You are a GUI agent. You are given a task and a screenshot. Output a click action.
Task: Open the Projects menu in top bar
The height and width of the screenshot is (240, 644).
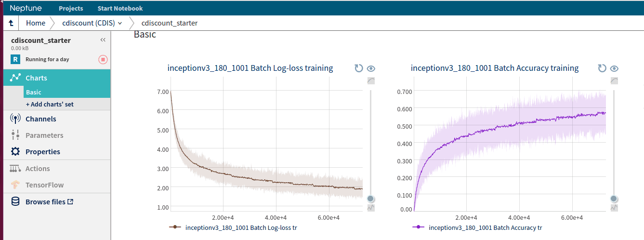tap(71, 8)
